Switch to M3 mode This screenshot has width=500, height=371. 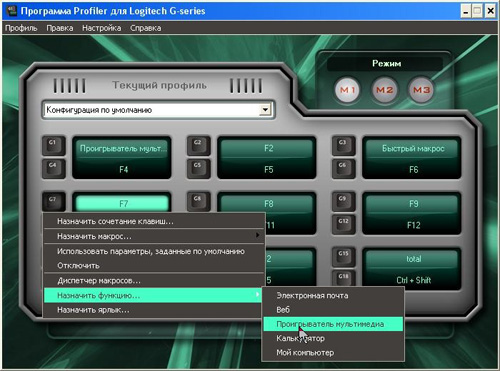(x=421, y=90)
